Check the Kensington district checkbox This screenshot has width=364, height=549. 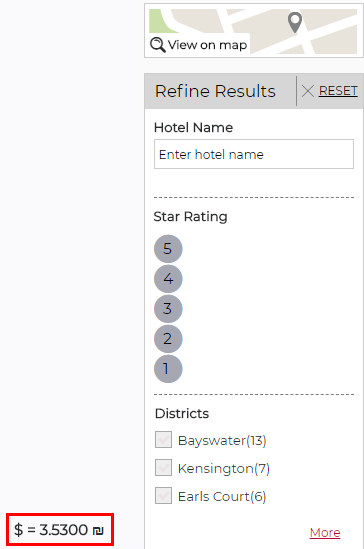tap(163, 467)
